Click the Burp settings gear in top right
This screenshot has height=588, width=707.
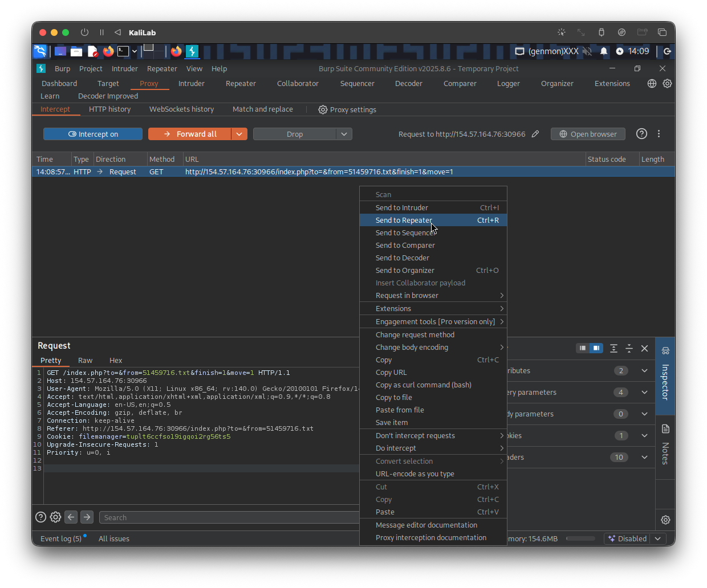click(x=667, y=83)
